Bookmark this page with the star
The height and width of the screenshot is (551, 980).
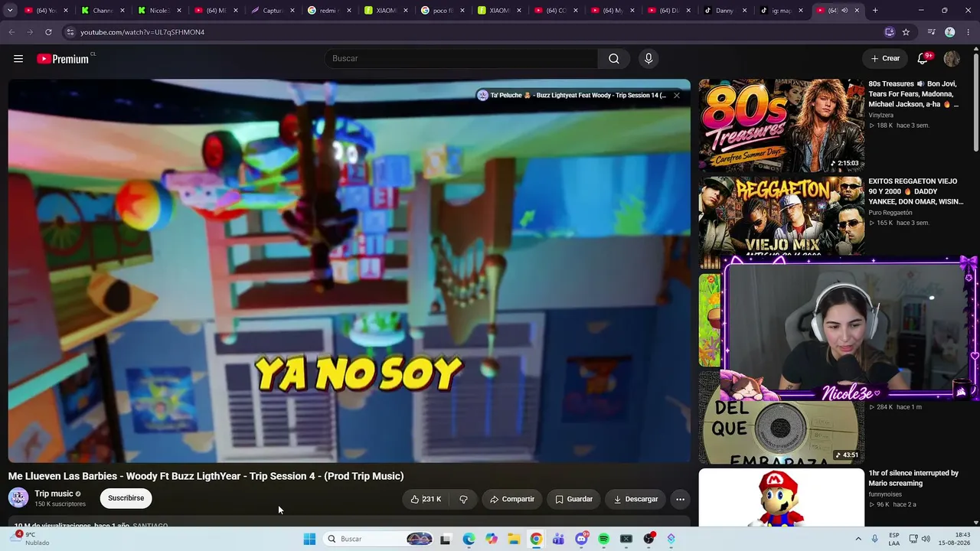906,32
